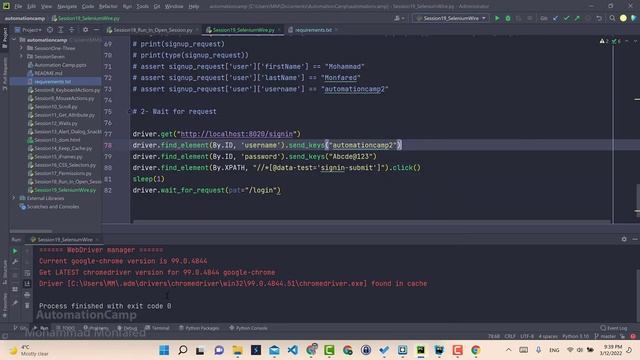The width and height of the screenshot is (640, 360).
Task: Open Python Packages tool window
Action: pos(199,328)
